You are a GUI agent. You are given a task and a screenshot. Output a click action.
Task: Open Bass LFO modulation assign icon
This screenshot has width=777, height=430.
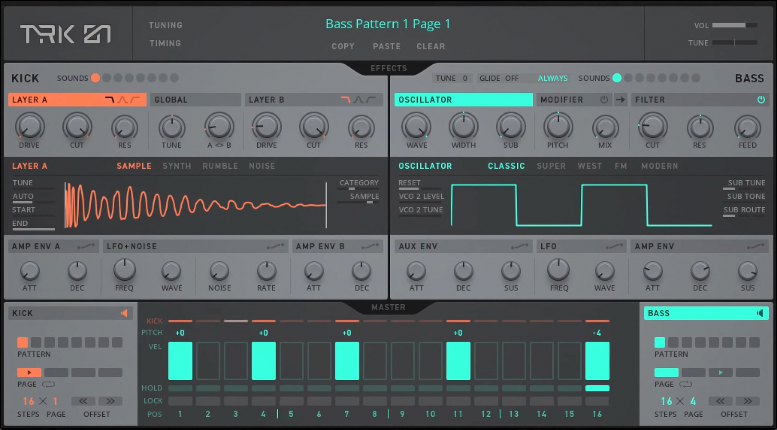pos(613,246)
